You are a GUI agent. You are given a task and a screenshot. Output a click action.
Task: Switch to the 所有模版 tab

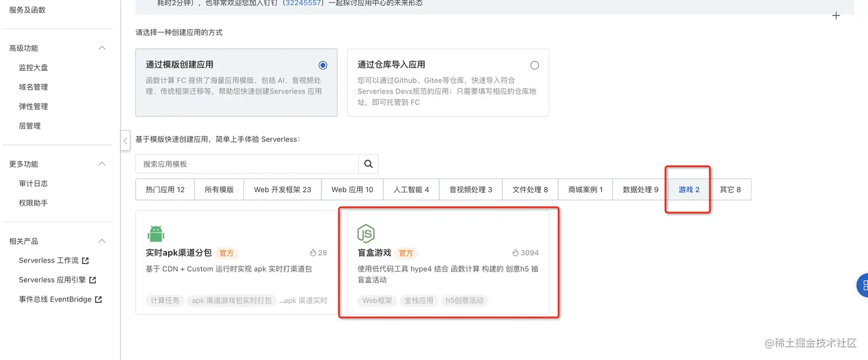tap(219, 189)
